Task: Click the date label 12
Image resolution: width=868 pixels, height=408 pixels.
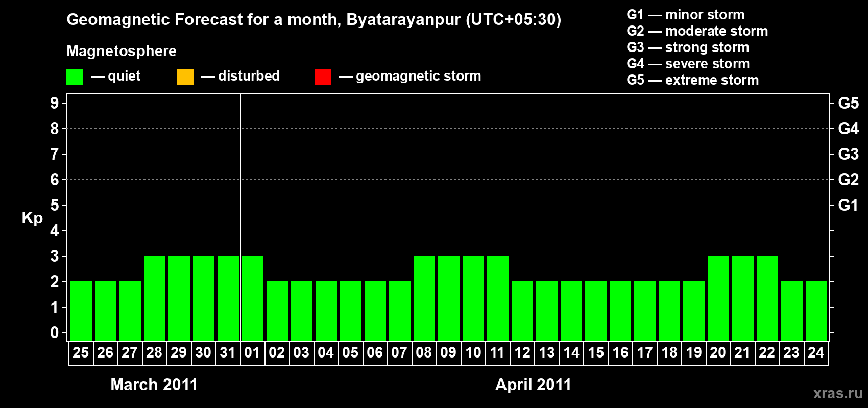Action: tap(522, 353)
